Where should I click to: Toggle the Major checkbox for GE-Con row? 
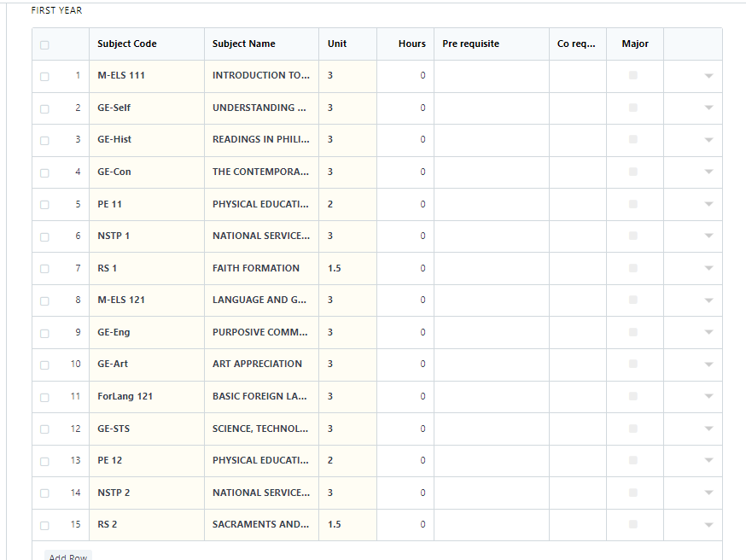(632, 172)
